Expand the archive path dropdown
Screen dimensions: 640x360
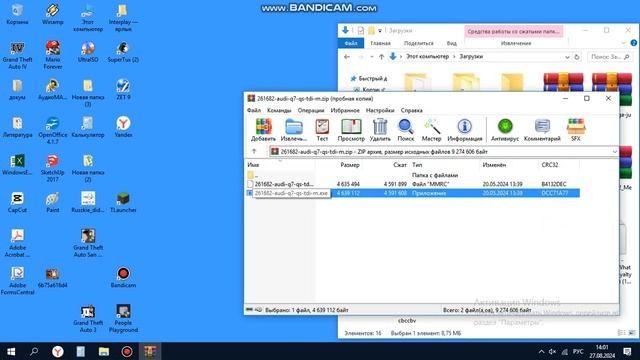coord(615,151)
